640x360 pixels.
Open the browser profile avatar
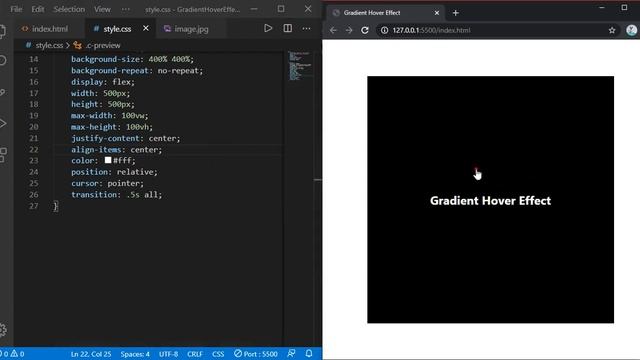click(x=631, y=30)
